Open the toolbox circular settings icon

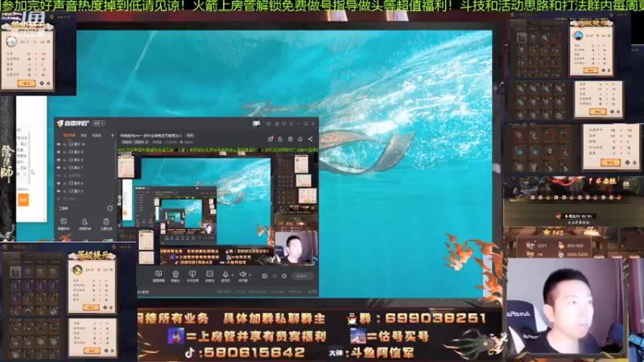tap(110, 208)
